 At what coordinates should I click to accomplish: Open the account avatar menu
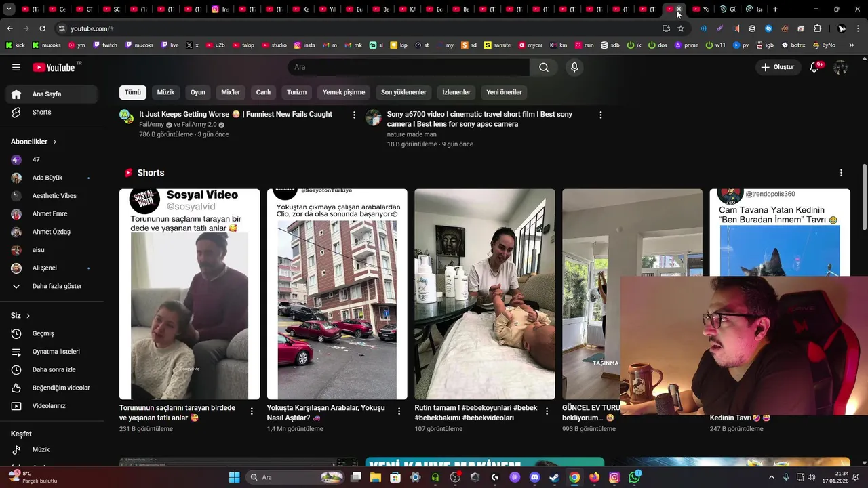point(841,67)
